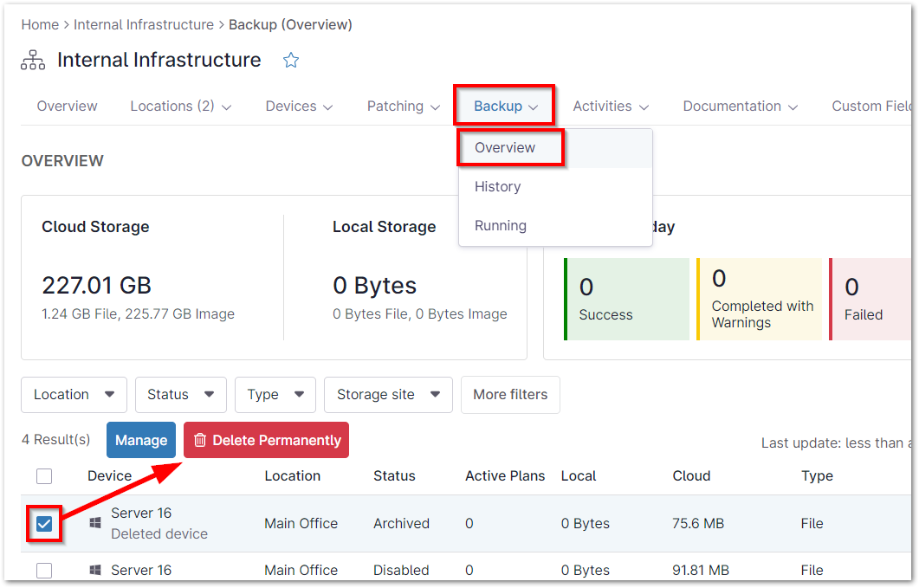Screen dimensions: 919x588
Task: Click the Windows icon on disabled Server 16 row
Action: (x=94, y=570)
